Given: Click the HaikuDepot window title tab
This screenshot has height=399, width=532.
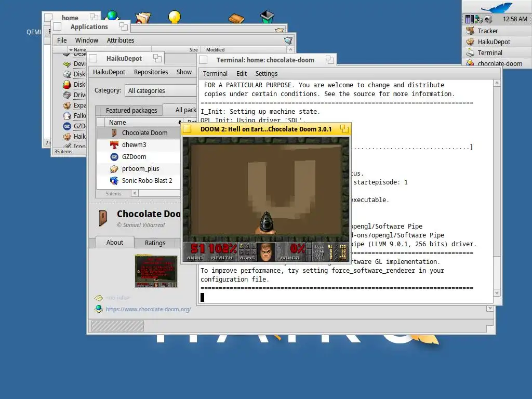Looking at the screenshot, I should tap(126, 58).
